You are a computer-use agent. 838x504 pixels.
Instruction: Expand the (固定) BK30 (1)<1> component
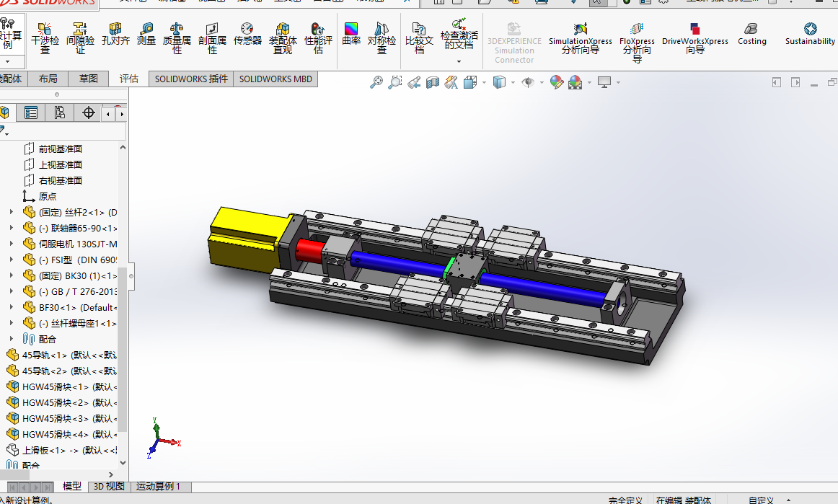12,275
